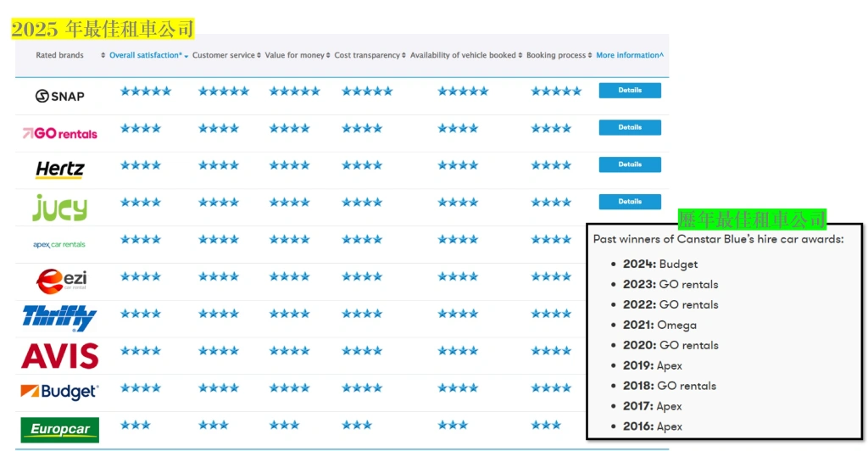Screen dimensions: 868x451
Task: Click Jucy availability of vehicle star rating
Action: 458,203
